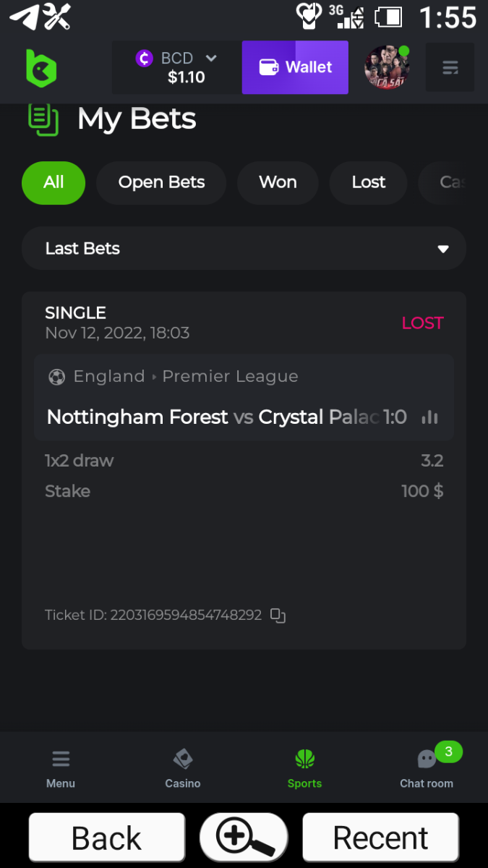Viewport: 488px width, 868px height.
Task: View match statistics bar chart icon
Action: point(430,417)
